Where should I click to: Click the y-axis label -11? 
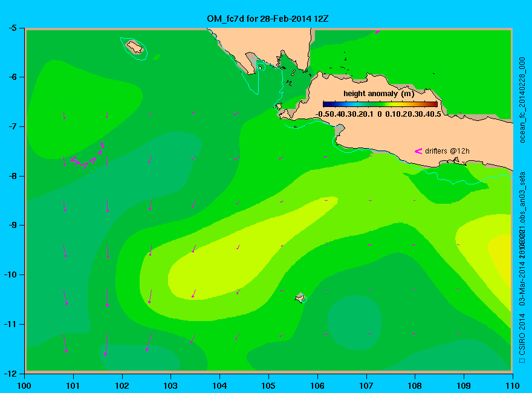[x=10, y=325]
